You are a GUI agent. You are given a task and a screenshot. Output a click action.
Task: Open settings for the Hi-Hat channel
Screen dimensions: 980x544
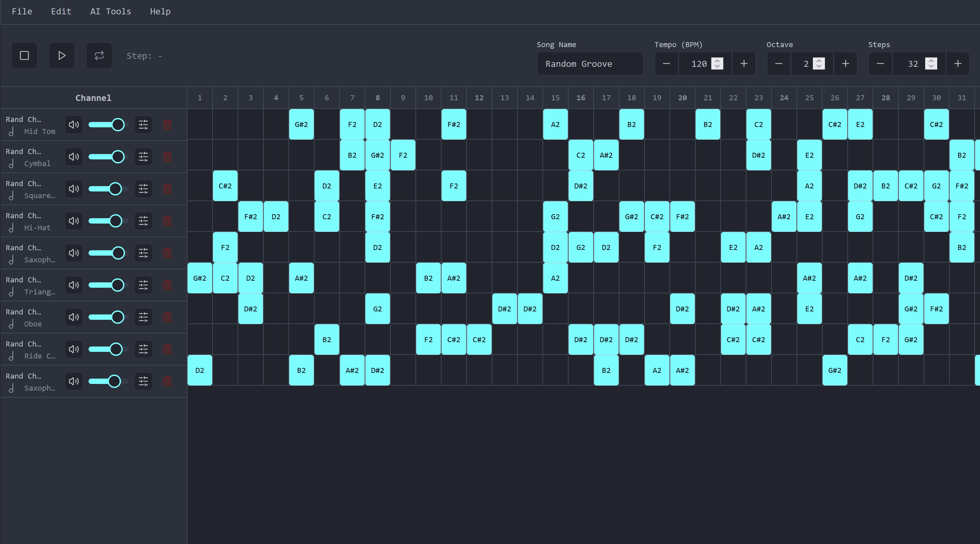pyautogui.click(x=143, y=221)
